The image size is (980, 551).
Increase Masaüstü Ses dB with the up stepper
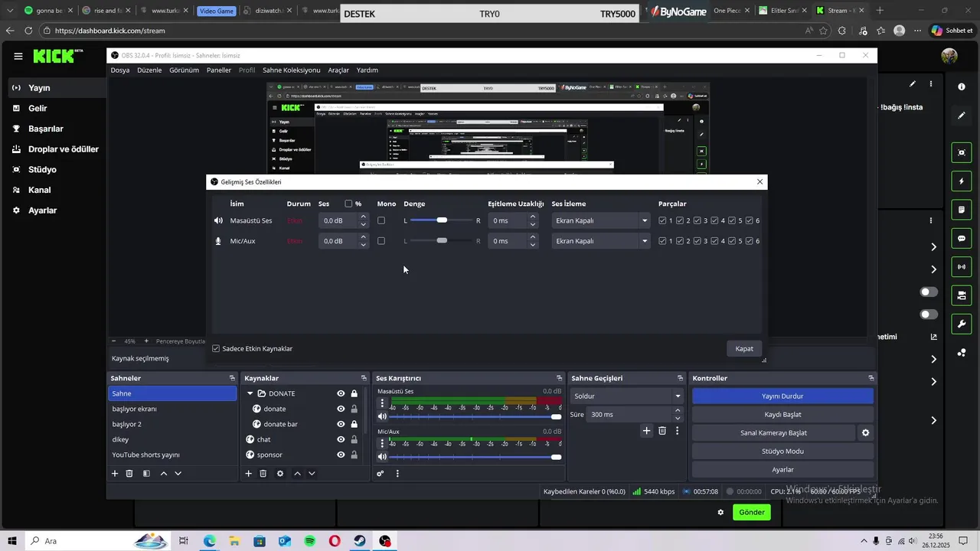tap(364, 217)
